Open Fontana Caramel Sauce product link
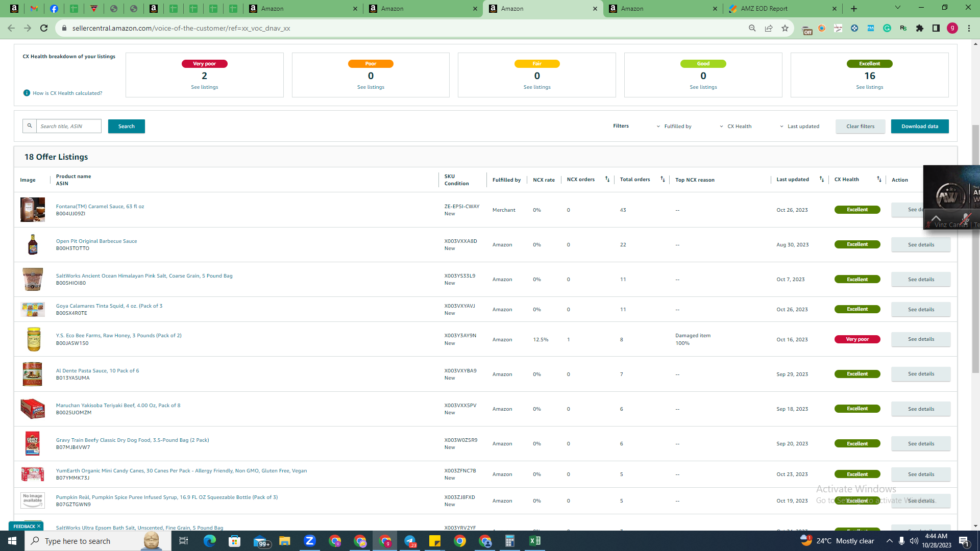Viewport: 980px width, 551px height. click(x=100, y=207)
